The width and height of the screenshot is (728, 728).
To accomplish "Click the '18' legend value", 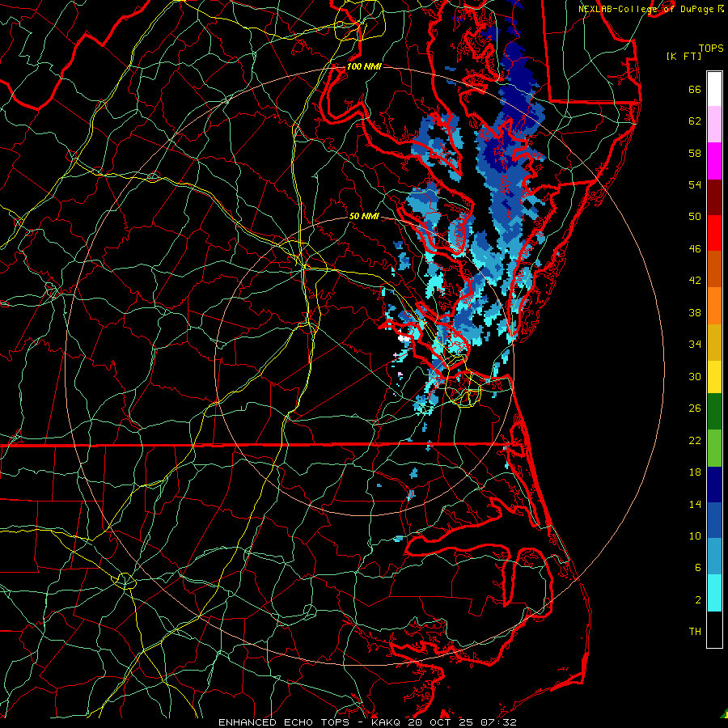I will tap(695, 472).
